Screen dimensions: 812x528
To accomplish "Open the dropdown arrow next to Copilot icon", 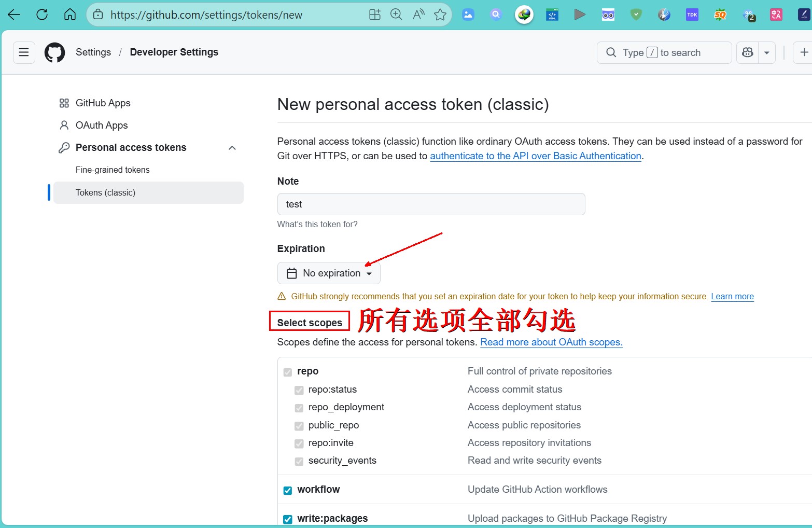I will 766,52.
